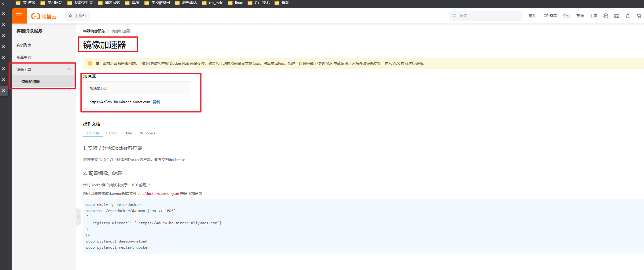Open the hamburger menu in the orange header

click(x=19, y=16)
